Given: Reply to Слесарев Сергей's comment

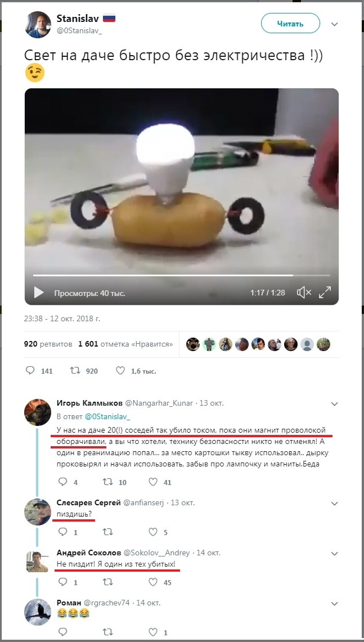Looking at the screenshot, I should 63,532.
